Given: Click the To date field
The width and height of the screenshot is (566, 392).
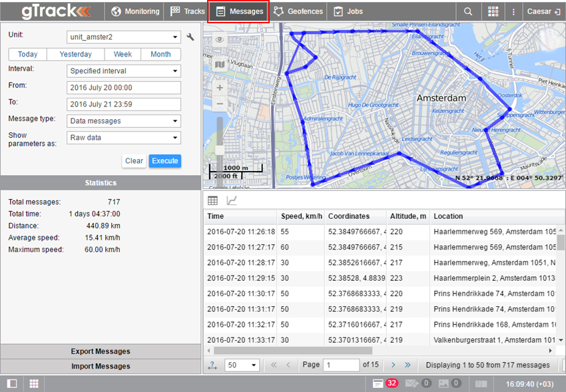Looking at the screenshot, I should 124,104.
